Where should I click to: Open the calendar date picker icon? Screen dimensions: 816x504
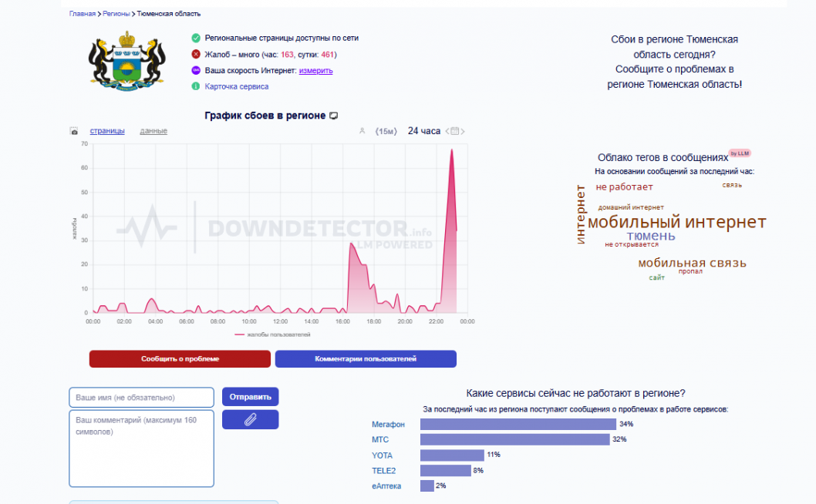(x=454, y=131)
